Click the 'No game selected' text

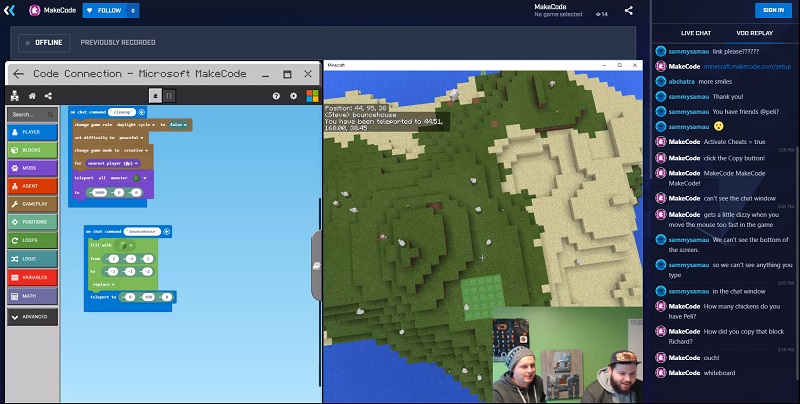tap(558, 14)
